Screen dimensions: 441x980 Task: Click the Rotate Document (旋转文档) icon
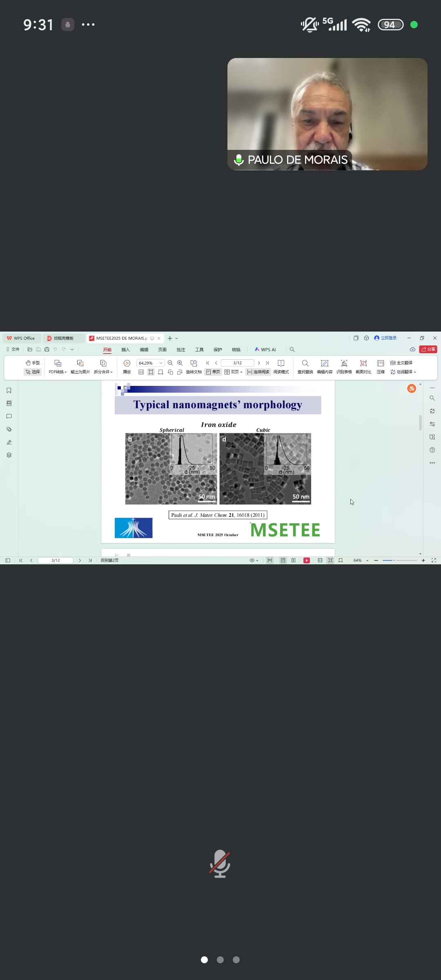(x=194, y=363)
